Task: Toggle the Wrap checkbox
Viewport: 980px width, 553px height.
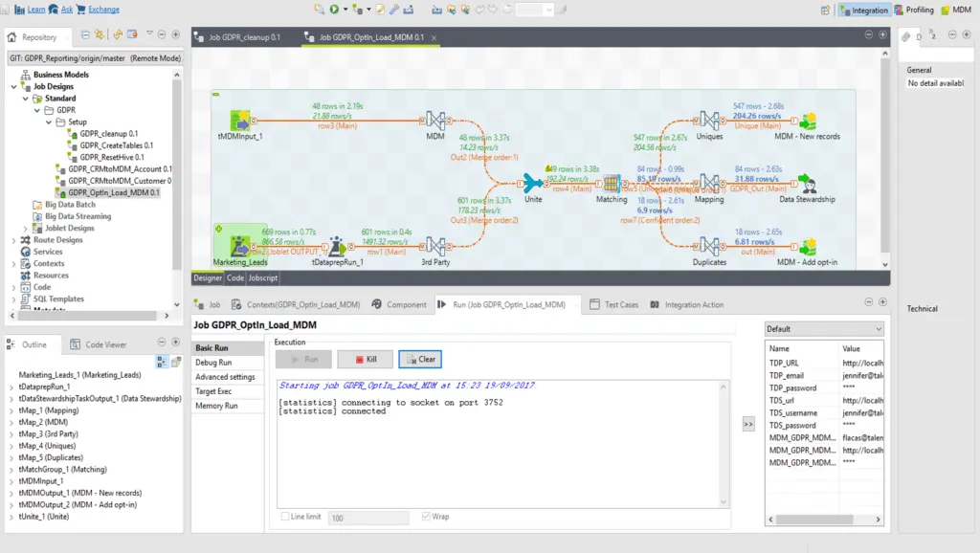Action: (x=426, y=516)
